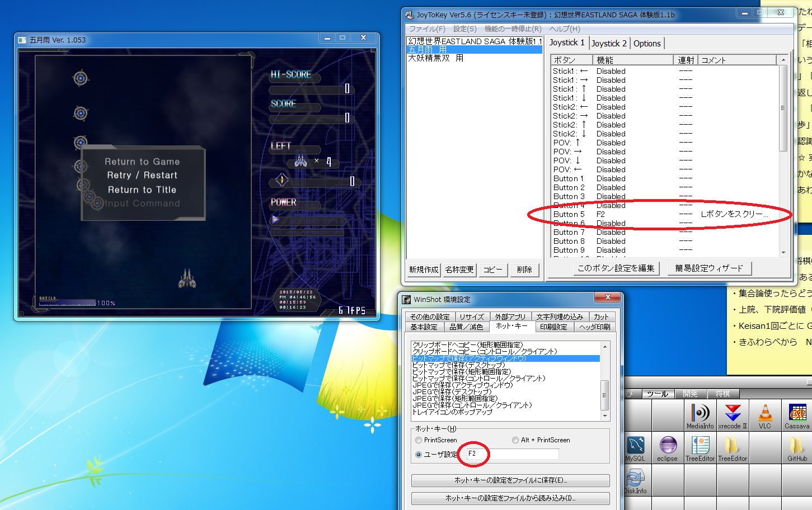Open the その他の設定 tab in WinShot
Viewport: 812px width, 510px height.
pos(430,317)
